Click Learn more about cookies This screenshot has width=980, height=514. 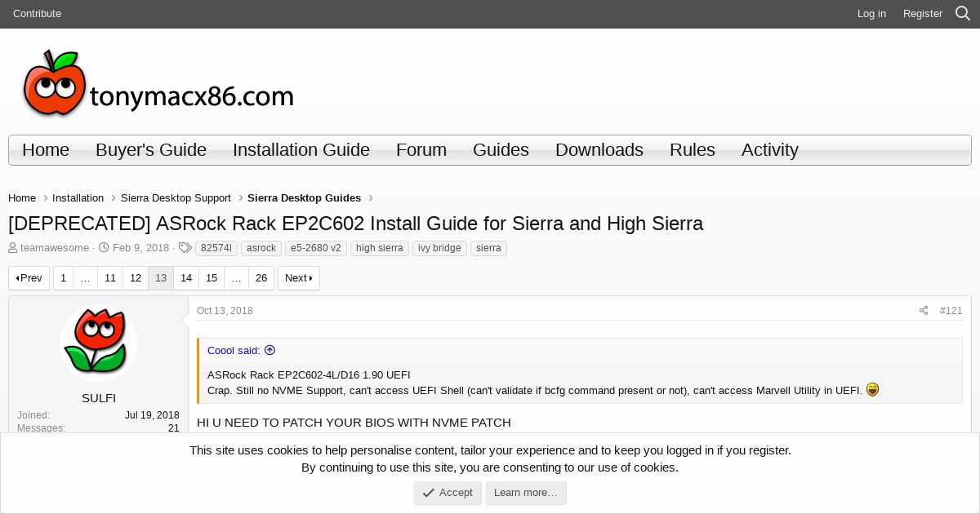click(526, 493)
